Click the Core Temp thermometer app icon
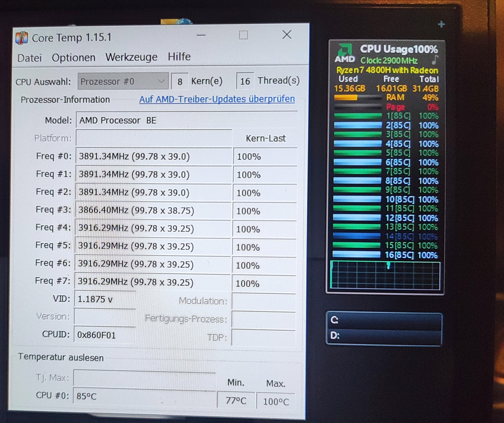This screenshot has height=423, width=504. click(x=22, y=38)
